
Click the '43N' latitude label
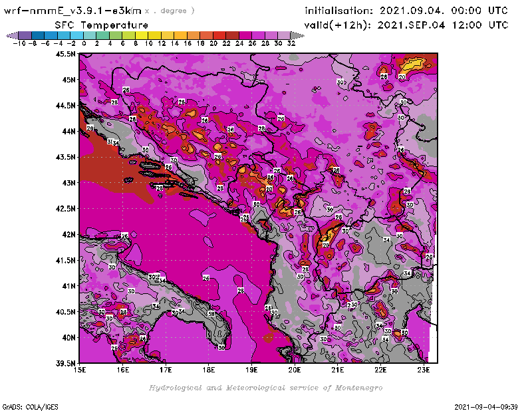(68, 183)
